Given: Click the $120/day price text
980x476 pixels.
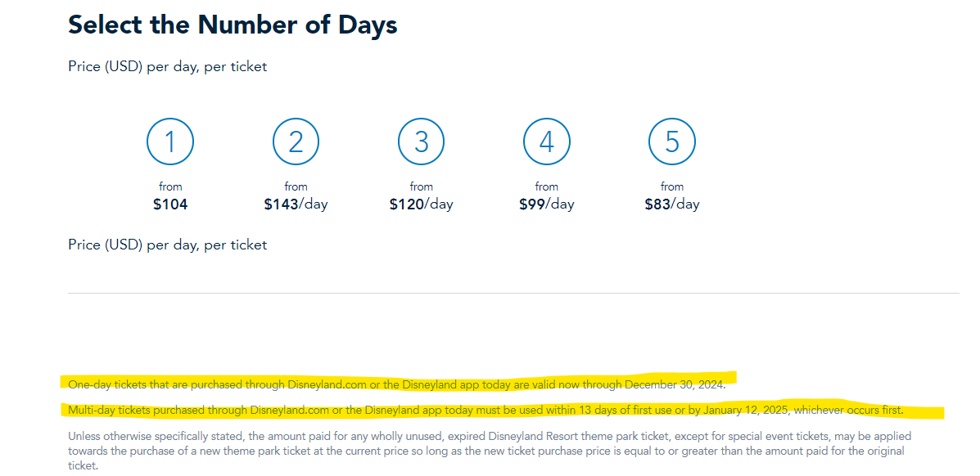Looking at the screenshot, I should click(x=421, y=204).
